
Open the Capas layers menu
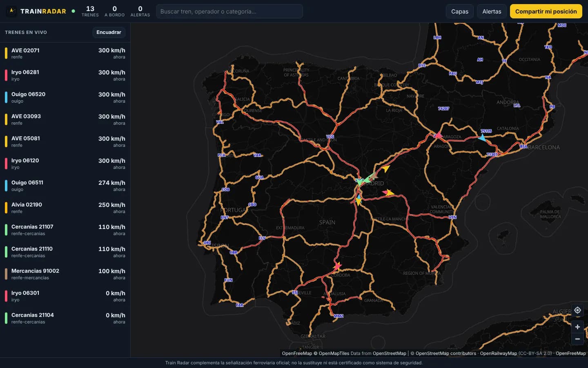460,11
